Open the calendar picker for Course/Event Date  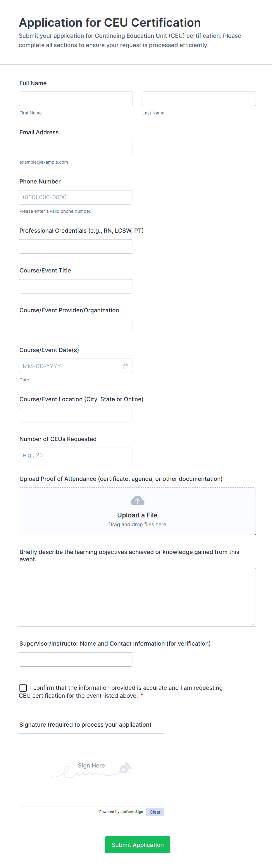pos(125,366)
